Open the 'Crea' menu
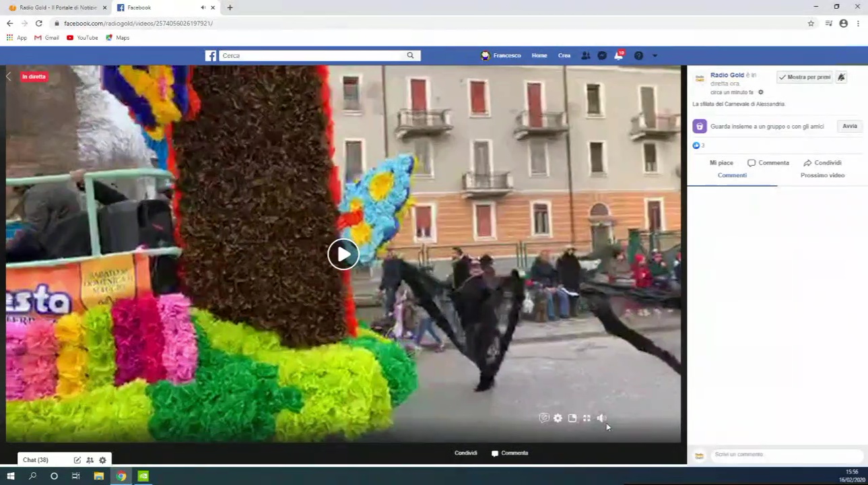The image size is (868, 485). [x=564, y=56]
